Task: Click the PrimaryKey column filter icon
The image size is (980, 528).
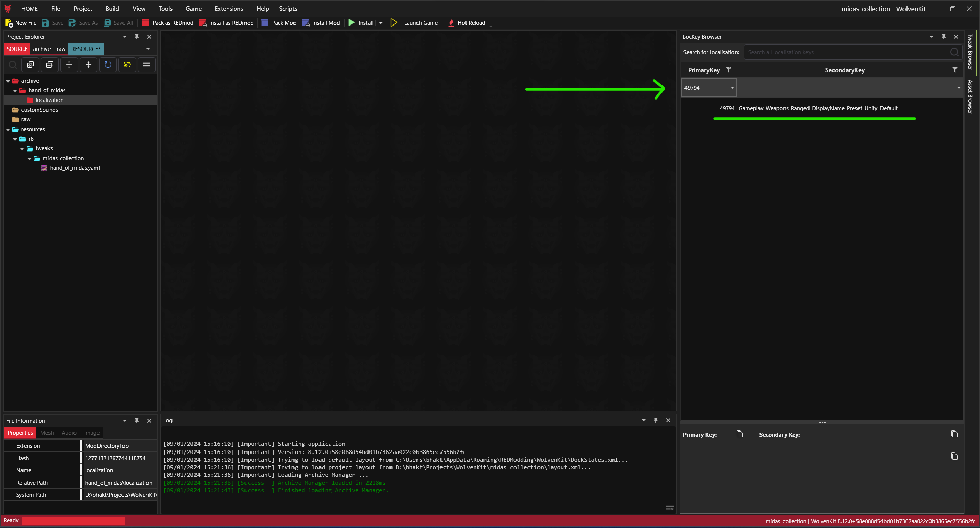Action: (x=729, y=70)
